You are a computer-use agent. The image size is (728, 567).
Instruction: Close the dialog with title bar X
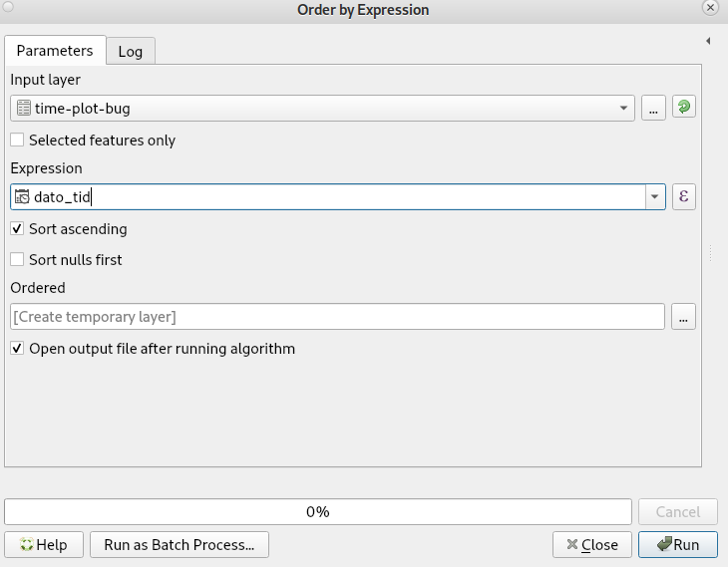[x=710, y=8]
